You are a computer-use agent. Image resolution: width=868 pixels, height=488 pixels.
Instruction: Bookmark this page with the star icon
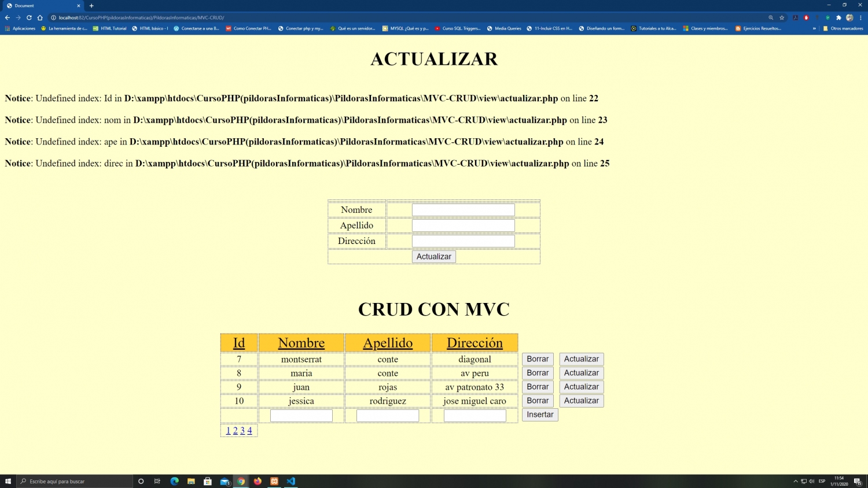coord(782,17)
